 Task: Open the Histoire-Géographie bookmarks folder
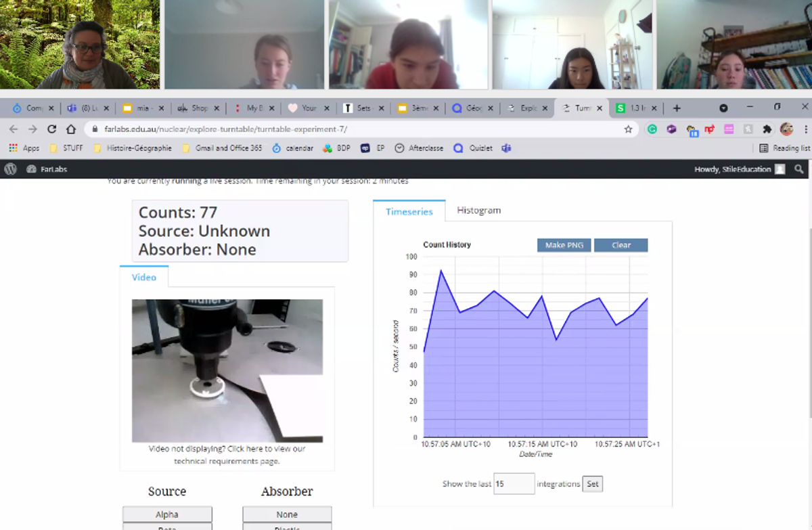pyautogui.click(x=133, y=148)
